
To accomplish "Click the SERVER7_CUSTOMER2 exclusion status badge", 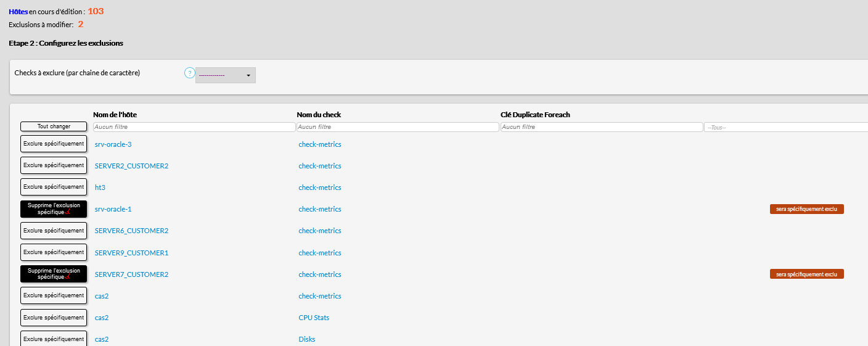I will pyautogui.click(x=806, y=274).
